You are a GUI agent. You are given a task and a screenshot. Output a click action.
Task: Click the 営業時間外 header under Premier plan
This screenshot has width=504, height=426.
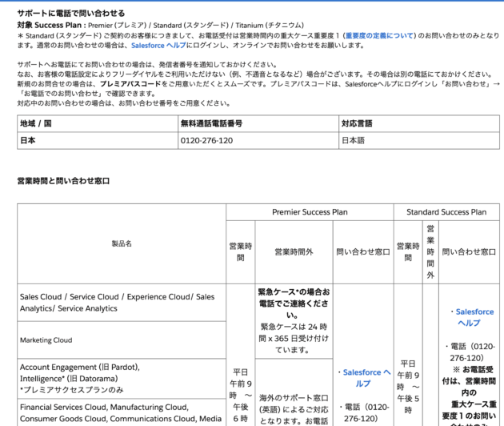click(294, 252)
